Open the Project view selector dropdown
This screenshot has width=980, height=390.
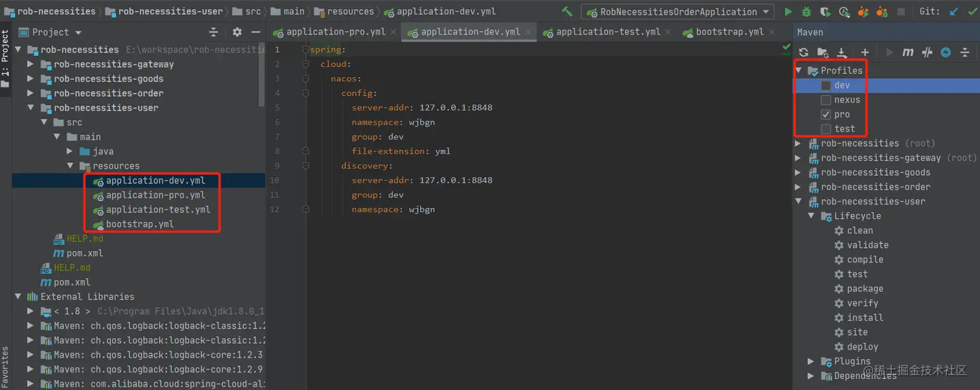(x=78, y=32)
